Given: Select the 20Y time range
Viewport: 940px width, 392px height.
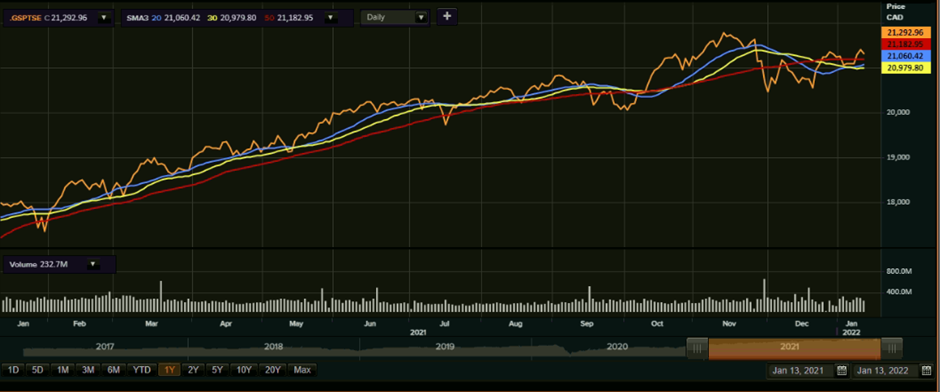Looking at the screenshot, I should point(273,370).
